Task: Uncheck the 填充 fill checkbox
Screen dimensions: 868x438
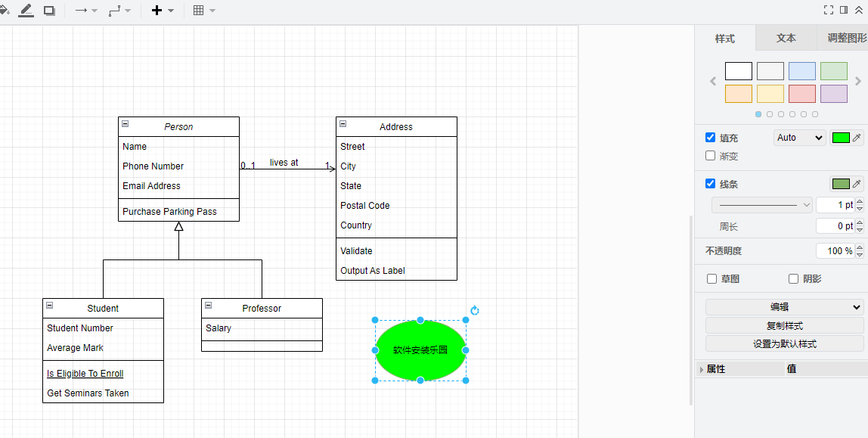Action: [x=710, y=138]
